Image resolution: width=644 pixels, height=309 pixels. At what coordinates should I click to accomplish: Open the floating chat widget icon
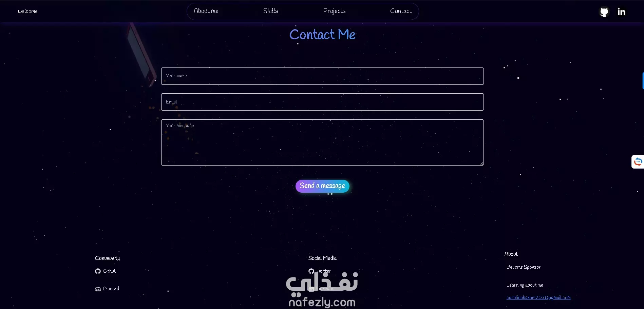(x=638, y=162)
